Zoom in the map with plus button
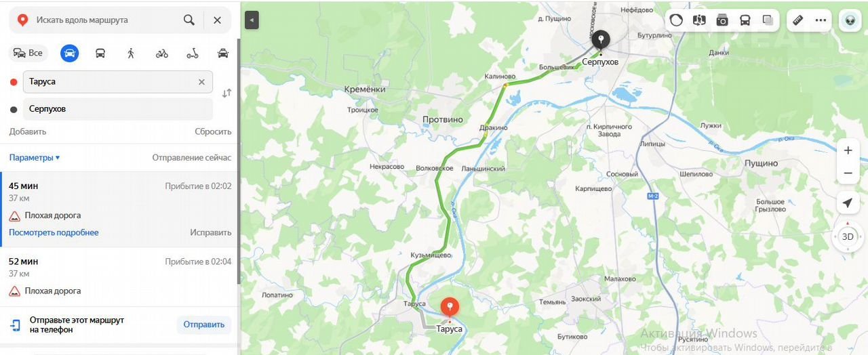Screen dimensions: 868x355 point(848,150)
